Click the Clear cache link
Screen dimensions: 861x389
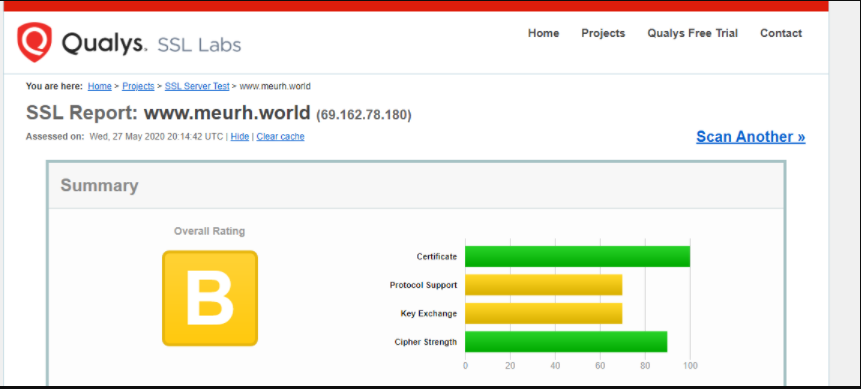[x=280, y=136]
